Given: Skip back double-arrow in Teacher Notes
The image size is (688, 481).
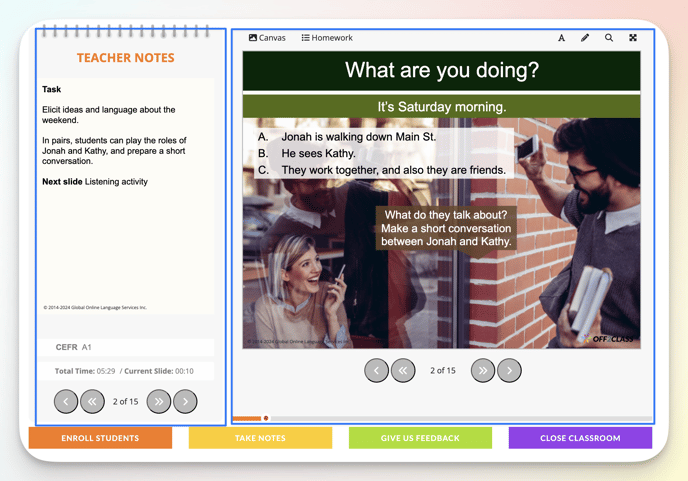Looking at the screenshot, I should click(x=92, y=401).
